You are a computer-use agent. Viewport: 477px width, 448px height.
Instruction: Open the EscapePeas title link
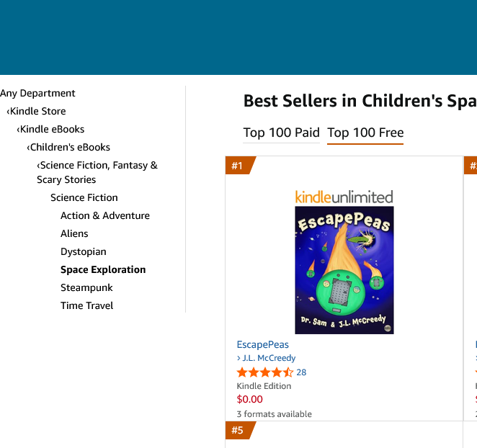coord(262,344)
